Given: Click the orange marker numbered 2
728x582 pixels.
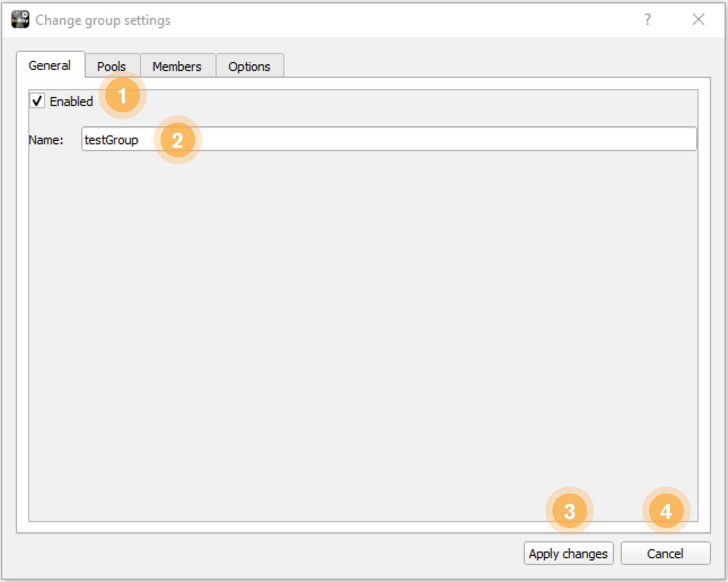Looking at the screenshot, I should pyautogui.click(x=177, y=140).
